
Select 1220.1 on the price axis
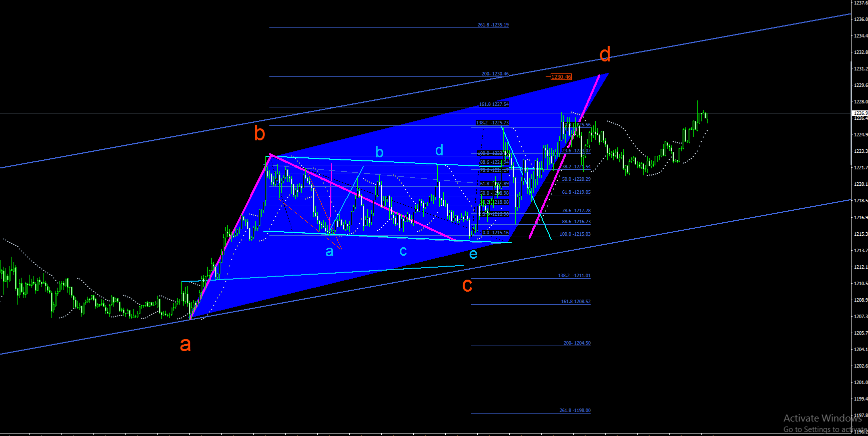861,184
